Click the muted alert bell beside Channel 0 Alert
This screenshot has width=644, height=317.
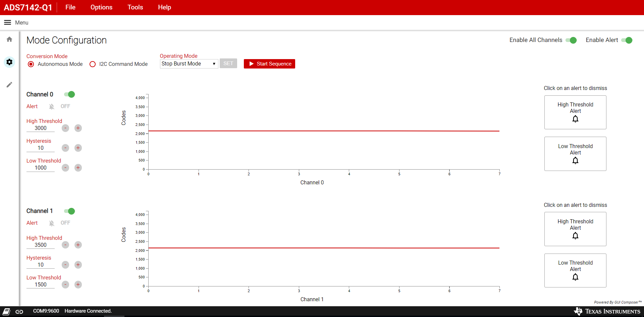tap(52, 106)
